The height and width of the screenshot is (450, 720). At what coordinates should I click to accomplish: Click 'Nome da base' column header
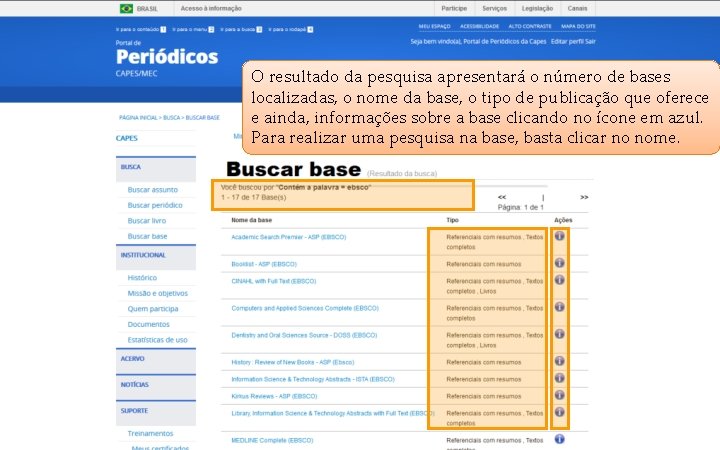pyautogui.click(x=252, y=220)
